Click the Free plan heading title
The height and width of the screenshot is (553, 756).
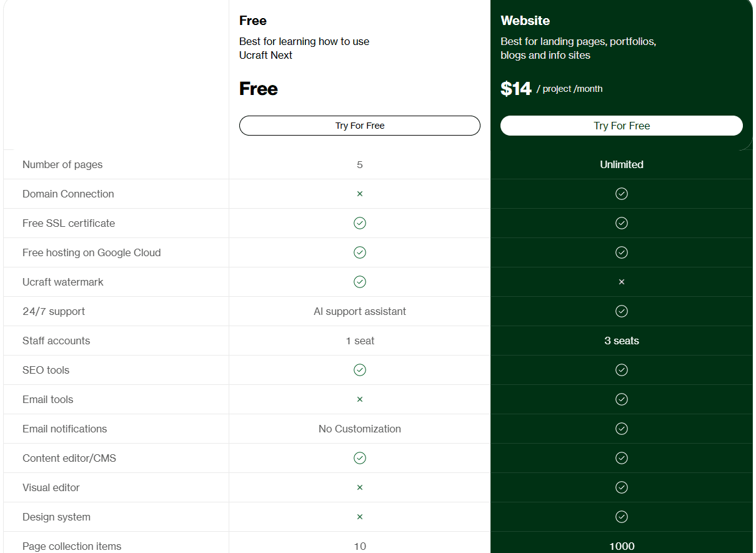click(x=253, y=21)
